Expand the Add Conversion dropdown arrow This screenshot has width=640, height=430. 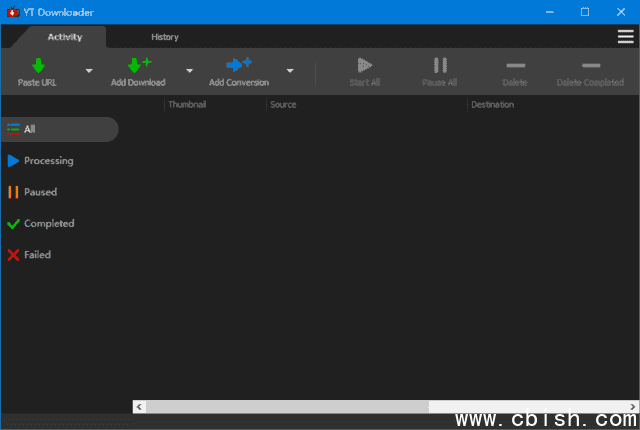point(290,71)
